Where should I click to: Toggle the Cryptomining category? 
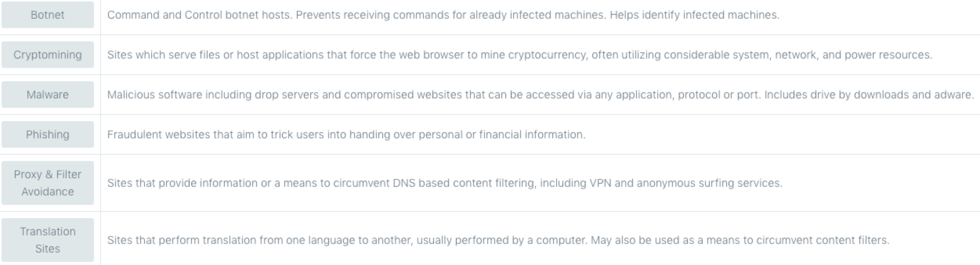(48, 55)
